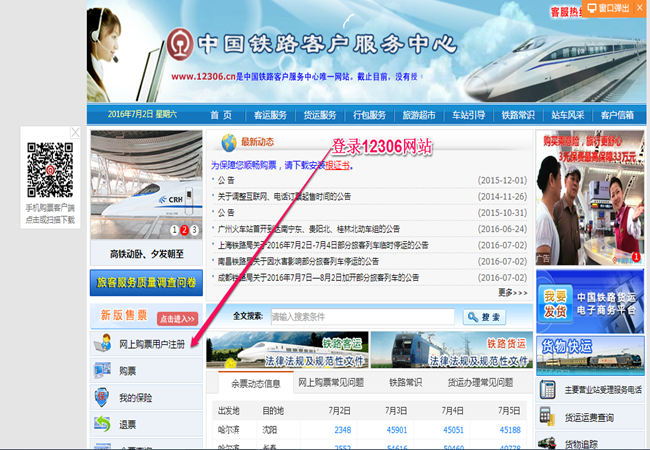This screenshot has width=650, height=450.
Task: Close the 窗口弹出 orange bar
Action: [x=640, y=8]
